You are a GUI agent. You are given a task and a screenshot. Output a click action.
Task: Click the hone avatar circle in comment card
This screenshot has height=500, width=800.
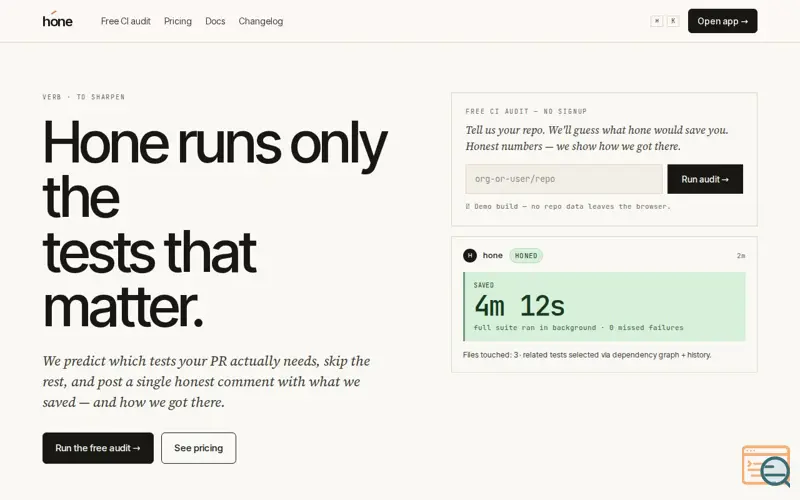click(x=470, y=256)
